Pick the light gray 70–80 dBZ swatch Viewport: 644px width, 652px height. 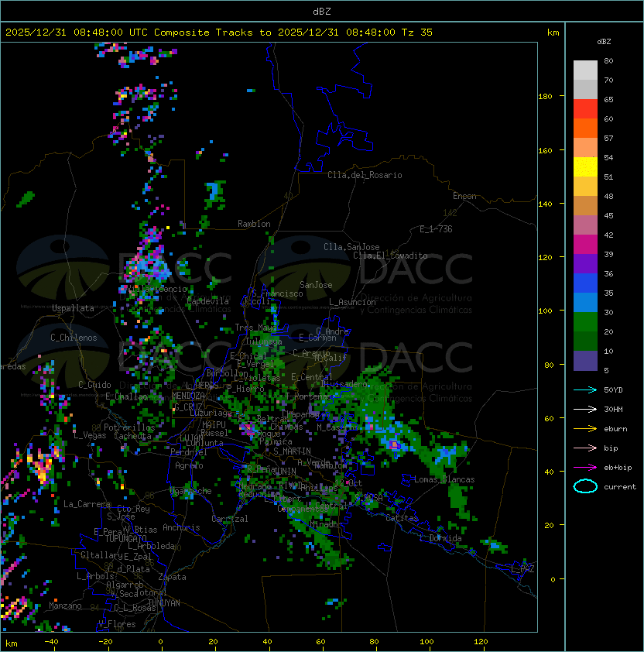pyautogui.click(x=585, y=70)
